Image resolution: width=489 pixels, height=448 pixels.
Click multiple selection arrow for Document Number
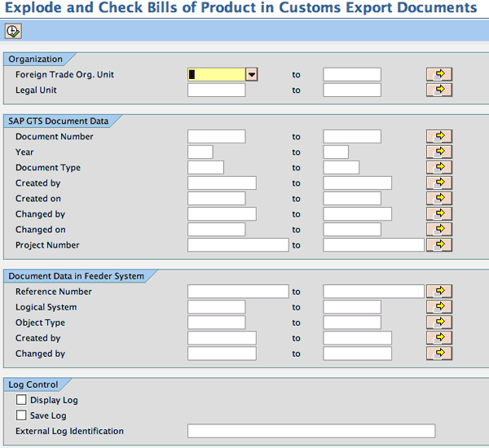click(439, 136)
